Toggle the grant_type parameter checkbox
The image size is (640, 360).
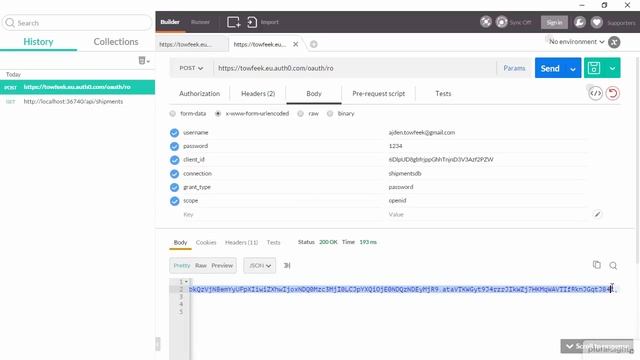(174, 187)
